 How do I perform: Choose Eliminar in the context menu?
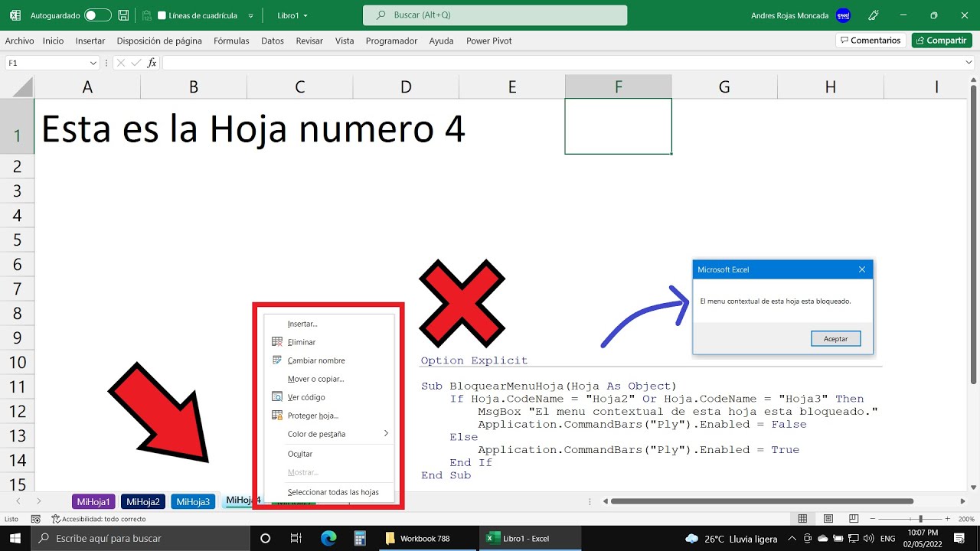328,342
